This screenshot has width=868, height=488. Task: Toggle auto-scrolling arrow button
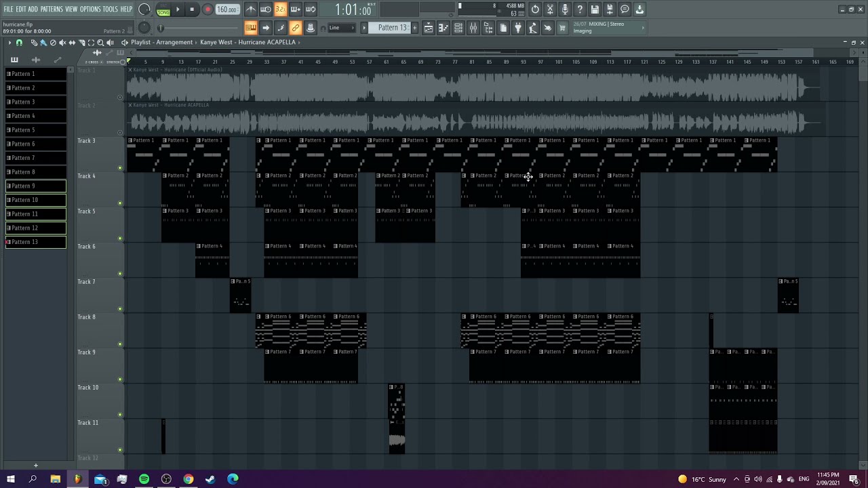pos(266,28)
